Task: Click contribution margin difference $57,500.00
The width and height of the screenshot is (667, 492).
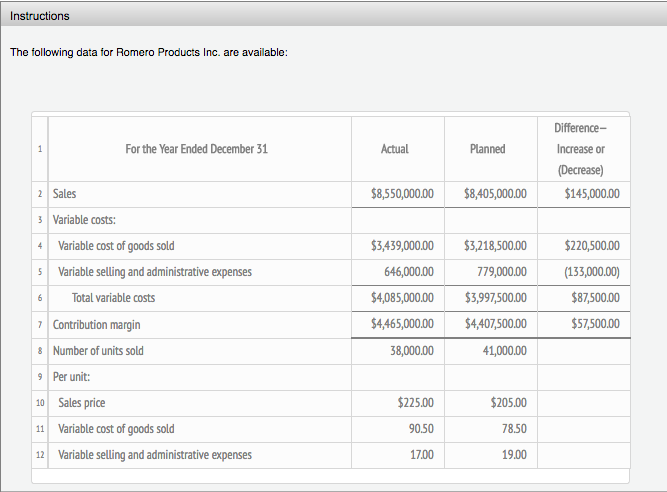Action: [596, 324]
